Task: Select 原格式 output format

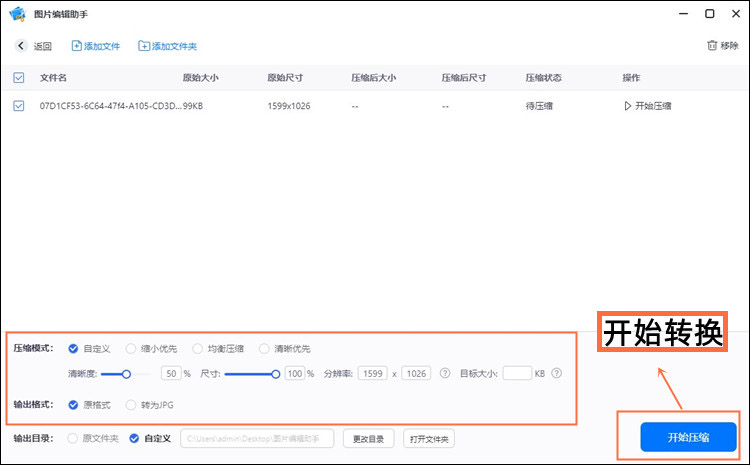Action: (x=73, y=405)
